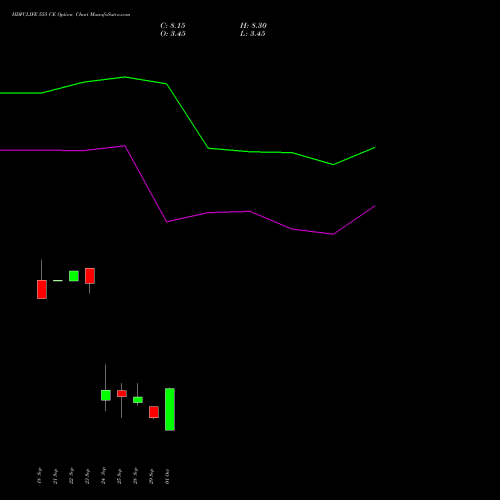The image size is (500, 500).
Task: Click the small green candlestick for 28 Sep
Action: (138, 400)
